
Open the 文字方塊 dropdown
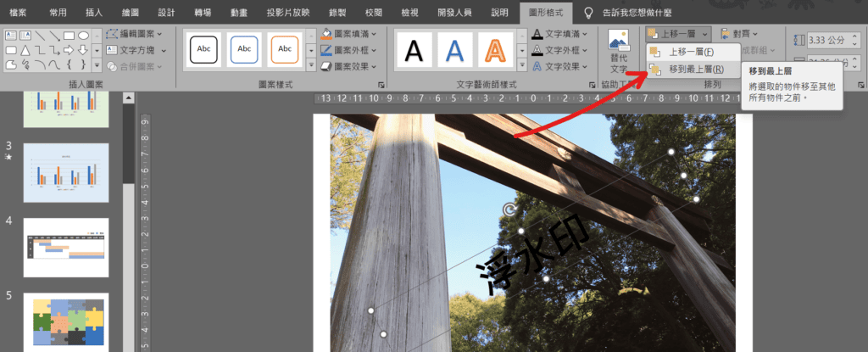pyautogui.click(x=136, y=50)
